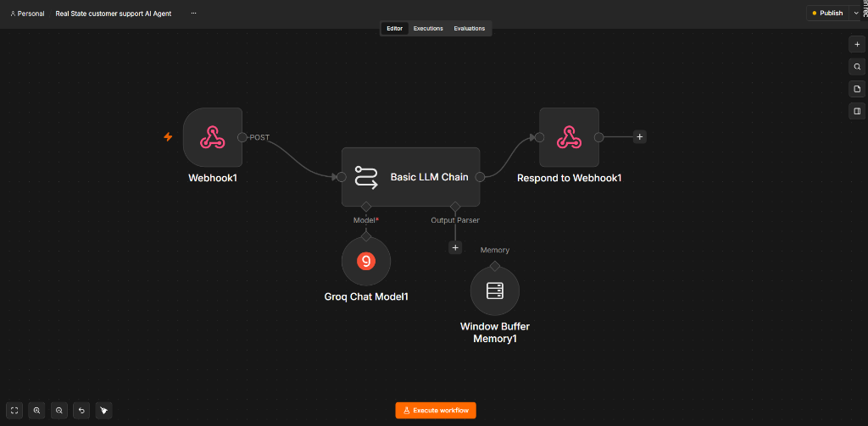This screenshot has height=426, width=868.
Task: Click the Model* label under LLM Chain
Action: 366,220
